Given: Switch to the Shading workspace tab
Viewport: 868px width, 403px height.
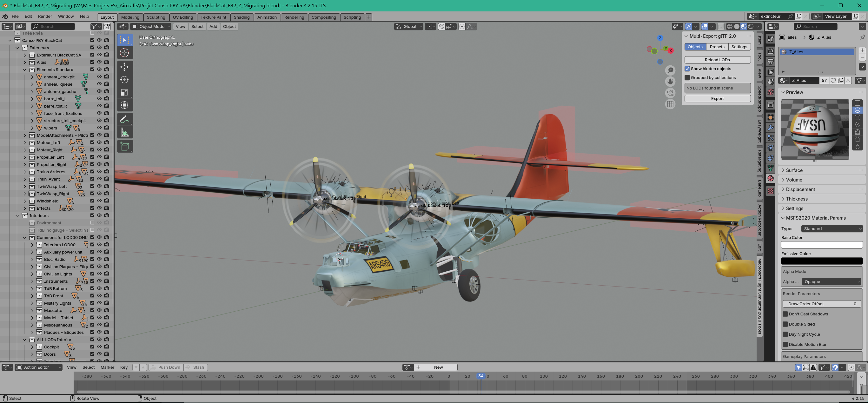Looking at the screenshot, I should pyautogui.click(x=241, y=17).
